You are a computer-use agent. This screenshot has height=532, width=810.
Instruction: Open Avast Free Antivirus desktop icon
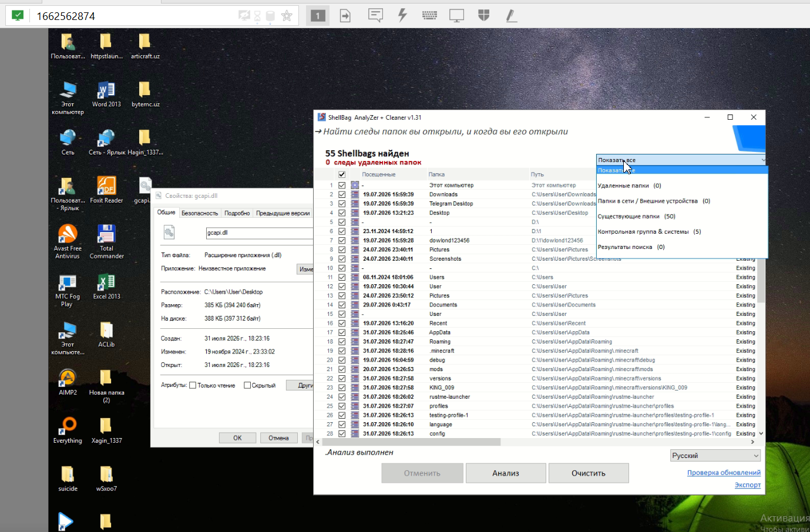tap(68, 242)
